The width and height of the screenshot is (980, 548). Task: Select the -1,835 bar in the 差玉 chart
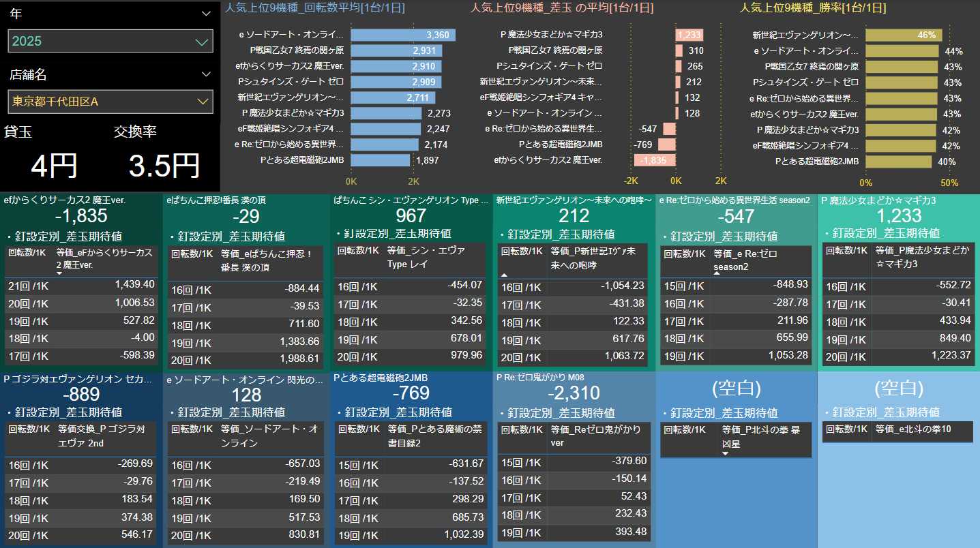654,160
